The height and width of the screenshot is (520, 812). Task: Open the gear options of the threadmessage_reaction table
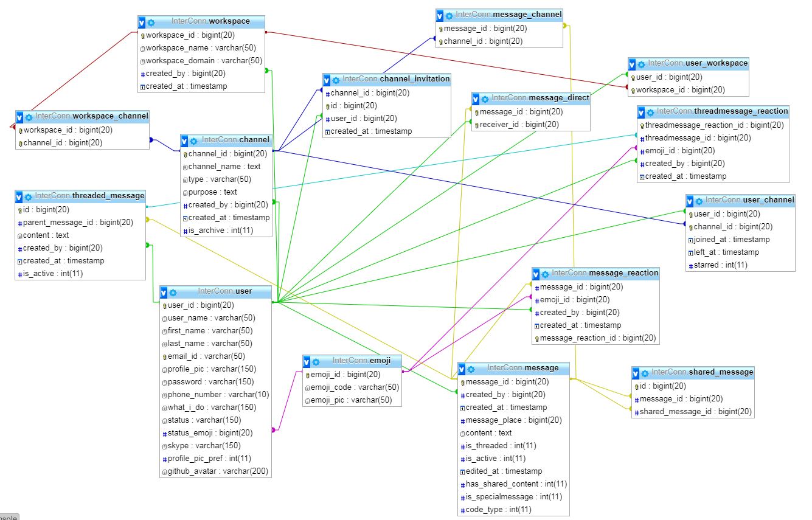tap(650, 113)
